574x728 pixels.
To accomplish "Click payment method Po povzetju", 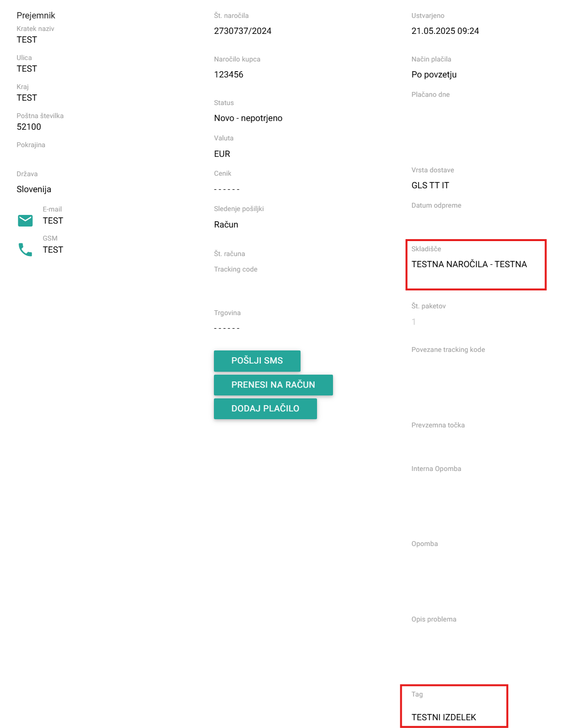I will click(x=434, y=75).
